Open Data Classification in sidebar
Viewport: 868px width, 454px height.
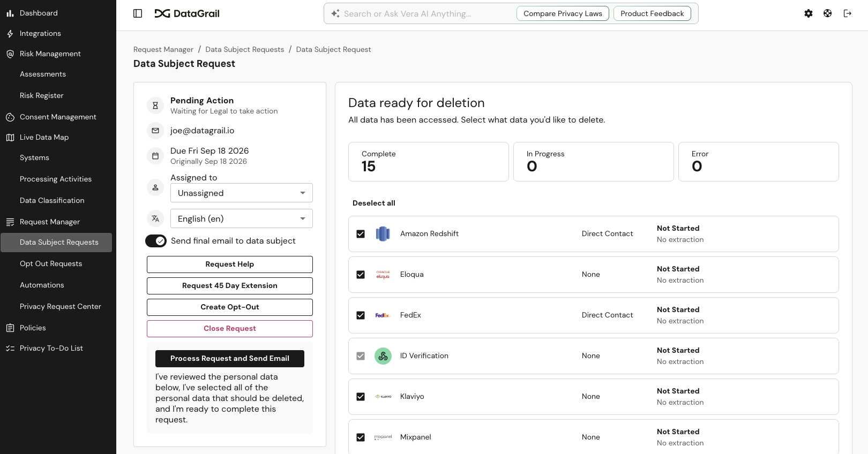[52, 201]
